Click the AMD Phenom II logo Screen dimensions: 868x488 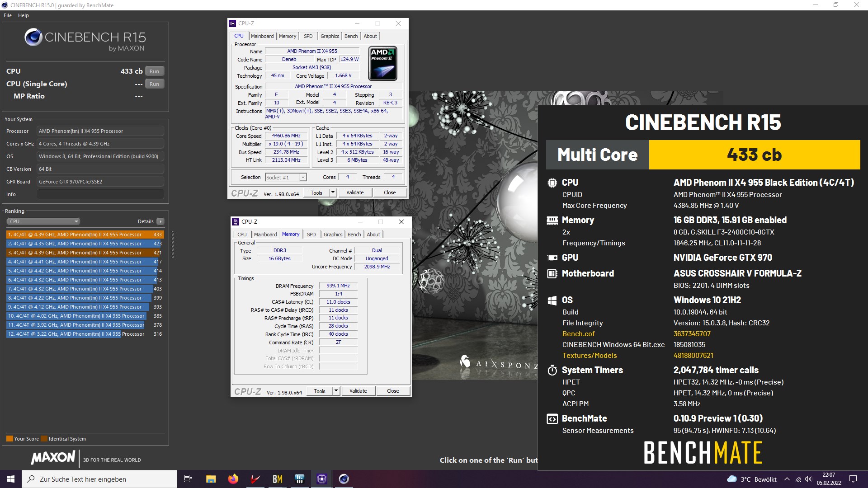pyautogui.click(x=382, y=63)
